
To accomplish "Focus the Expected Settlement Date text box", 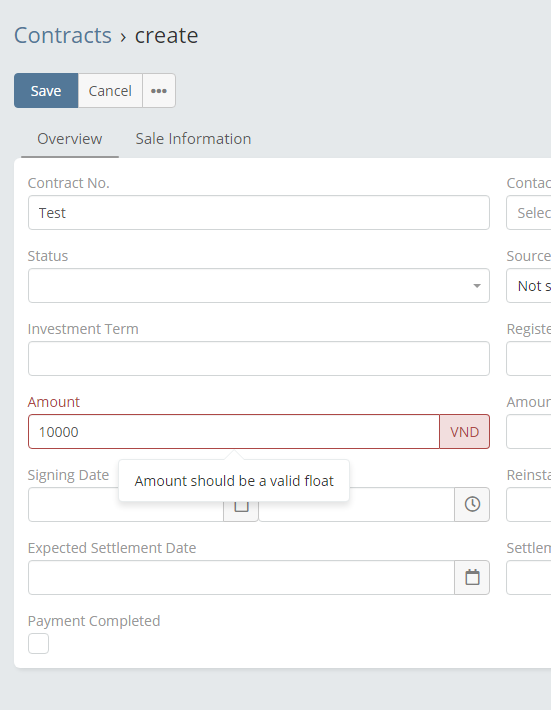I will coord(241,577).
